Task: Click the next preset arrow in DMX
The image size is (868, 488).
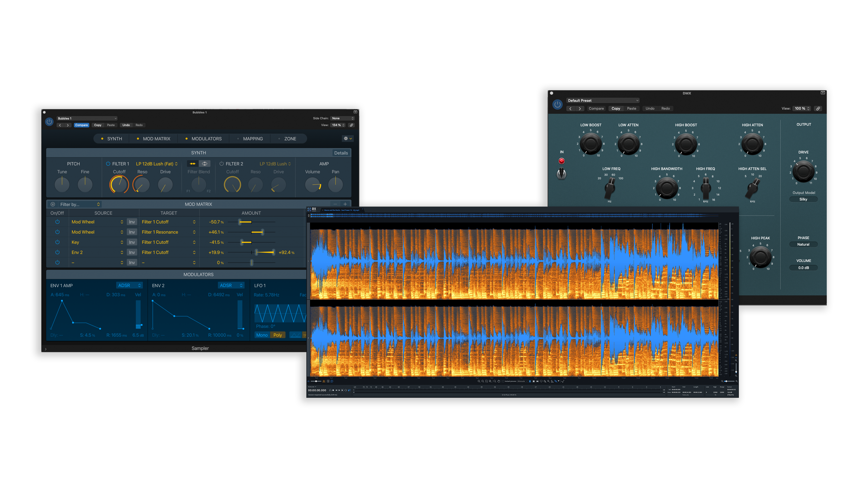Action: [580, 108]
